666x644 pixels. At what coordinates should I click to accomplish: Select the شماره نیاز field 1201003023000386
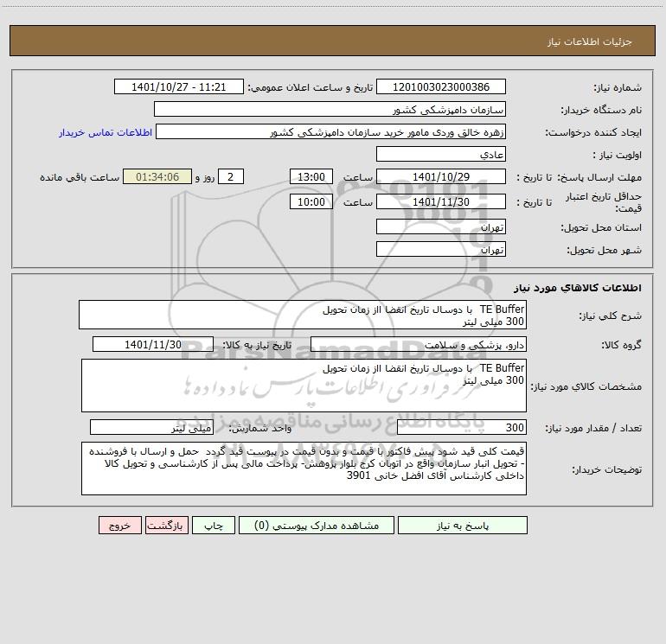pos(441,86)
